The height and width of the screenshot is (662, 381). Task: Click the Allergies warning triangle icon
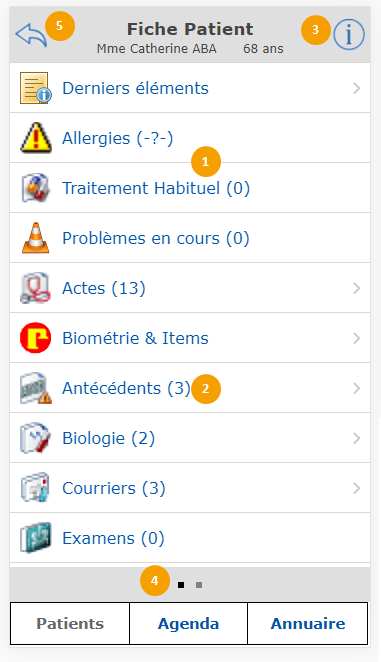pyautogui.click(x=36, y=138)
